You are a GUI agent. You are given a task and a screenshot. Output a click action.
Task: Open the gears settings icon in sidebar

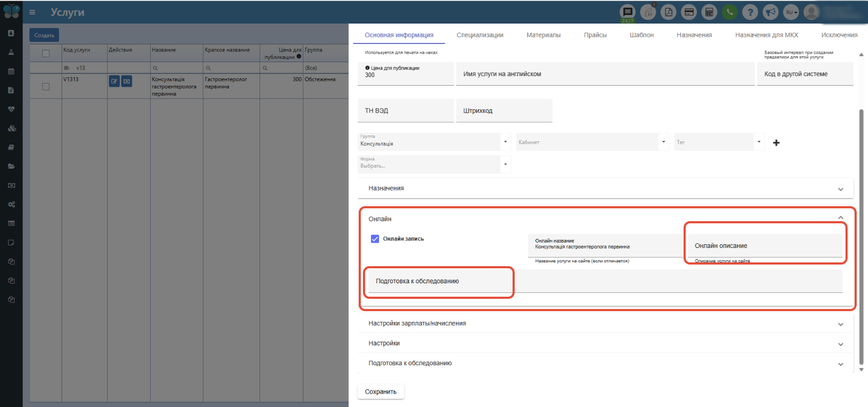pos(11,205)
